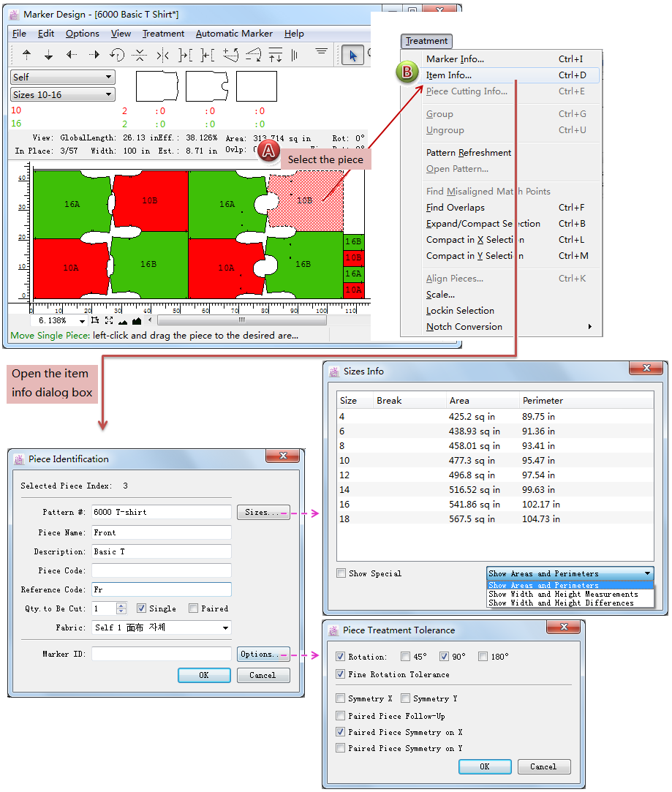
Task: Click the Sizes... button
Action: pyautogui.click(x=263, y=512)
